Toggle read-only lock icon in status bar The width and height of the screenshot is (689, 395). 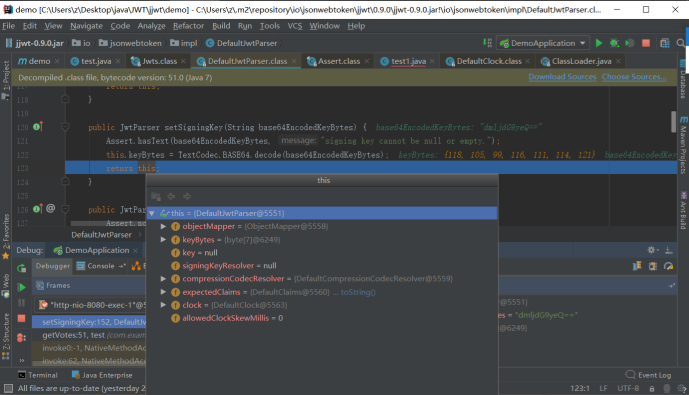coord(652,388)
